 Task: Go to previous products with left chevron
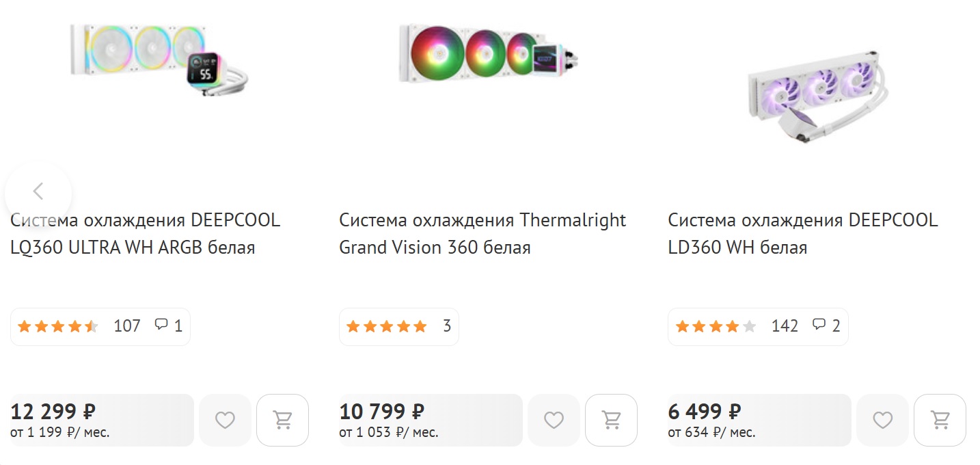point(38,191)
